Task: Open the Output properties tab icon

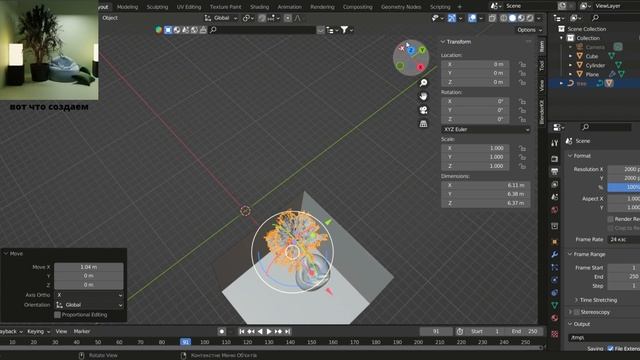Action: pos(554,172)
